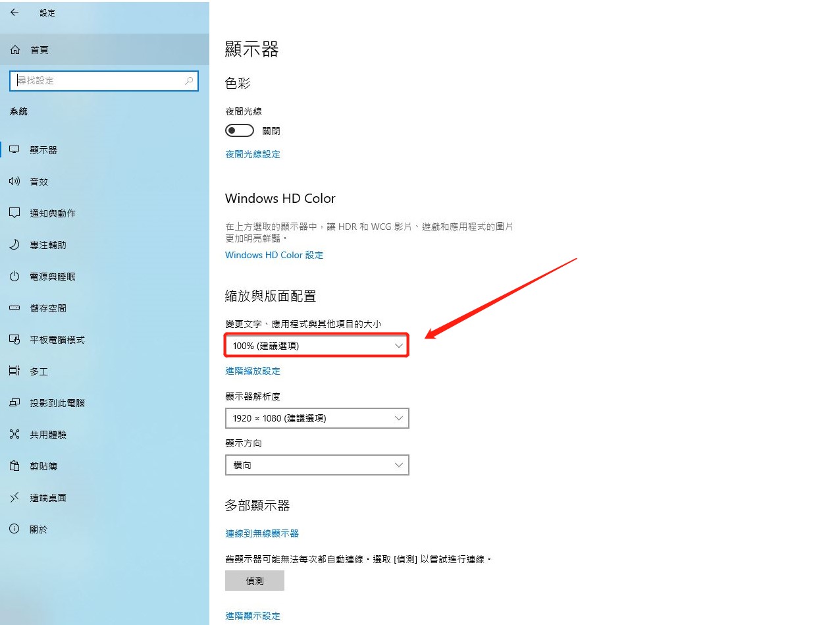Image resolution: width=840 pixels, height=625 pixels.
Task: Click the magnifier icon in the search box
Action: (189, 80)
